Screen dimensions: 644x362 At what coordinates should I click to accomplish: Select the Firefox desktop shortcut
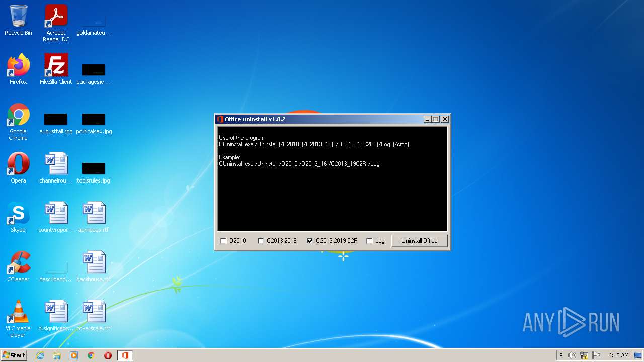coord(18,69)
